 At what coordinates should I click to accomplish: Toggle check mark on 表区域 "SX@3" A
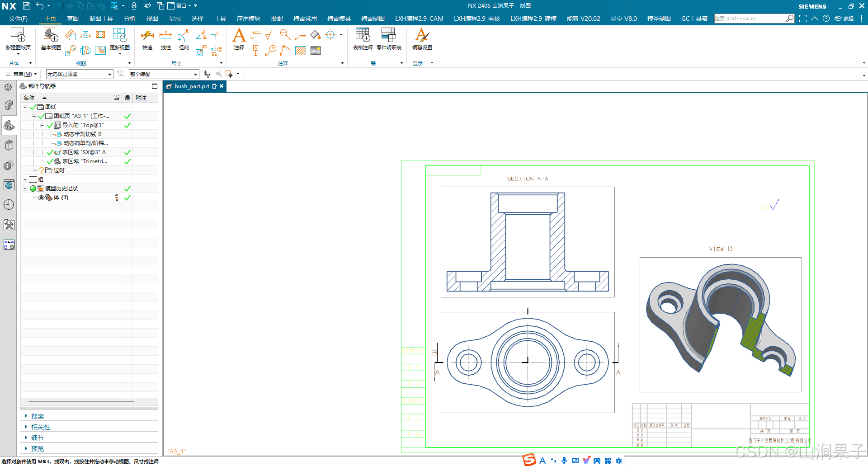[50, 152]
